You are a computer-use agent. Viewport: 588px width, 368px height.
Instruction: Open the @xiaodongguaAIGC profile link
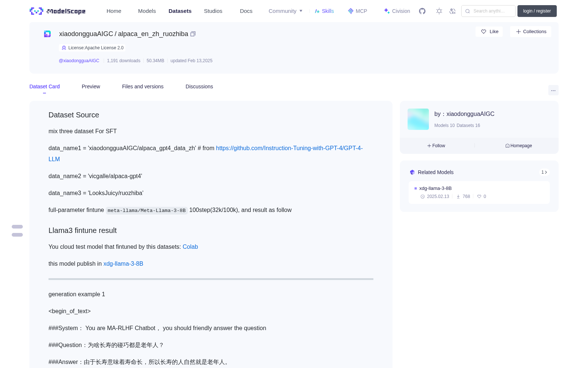coord(79,61)
